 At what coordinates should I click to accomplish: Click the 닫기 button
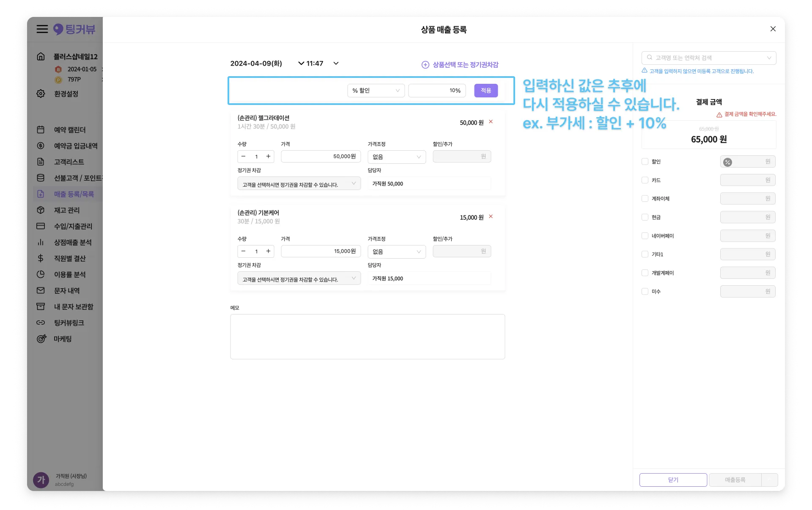pos(673,480)
